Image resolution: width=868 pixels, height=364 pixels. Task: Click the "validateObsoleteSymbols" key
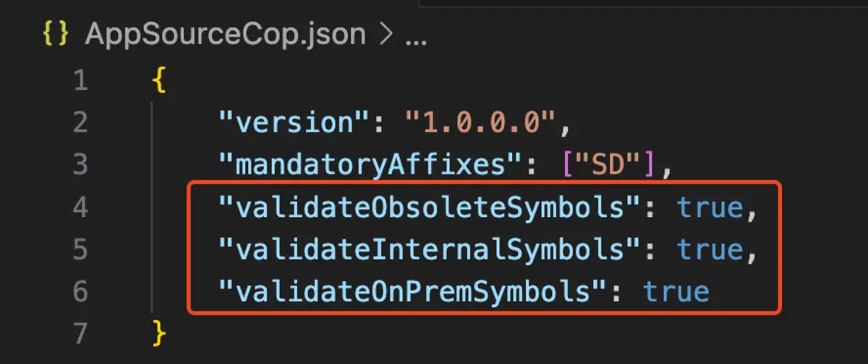pyautogui.click(x=430, y=208)
